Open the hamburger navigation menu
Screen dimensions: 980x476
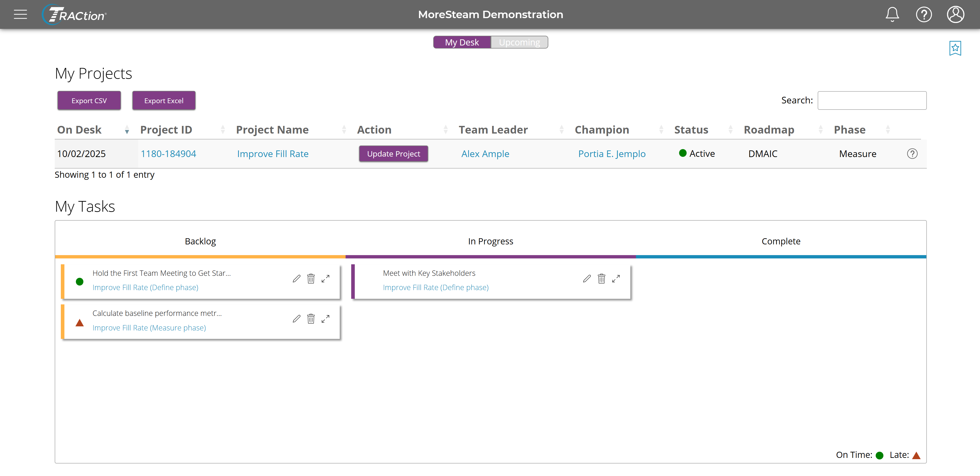pos(20,15)
